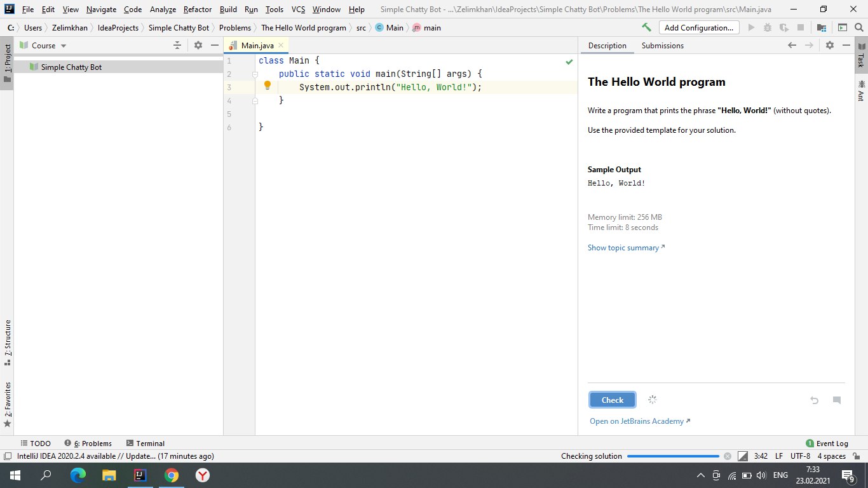Image resolution: width=868 pixels, height=488 pixels.
Task: Toggle the 1: Project tool window
Action: (x=7, y=64)
